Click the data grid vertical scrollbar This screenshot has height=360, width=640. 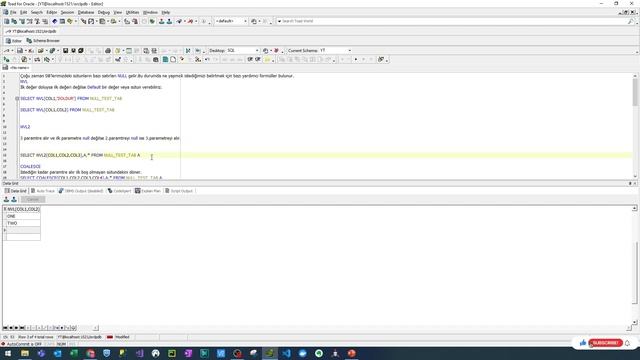tap(635, 265)
